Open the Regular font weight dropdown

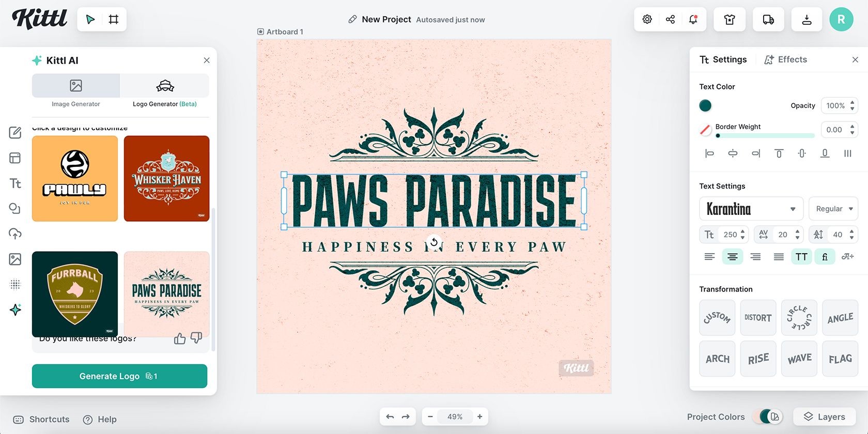click(833, 209)
